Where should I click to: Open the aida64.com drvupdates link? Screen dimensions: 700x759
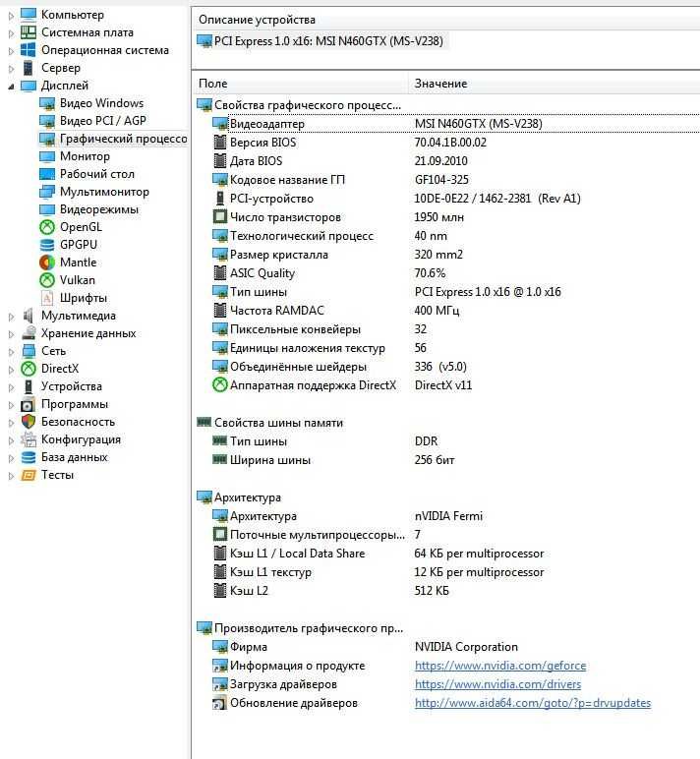coord(533,703)
